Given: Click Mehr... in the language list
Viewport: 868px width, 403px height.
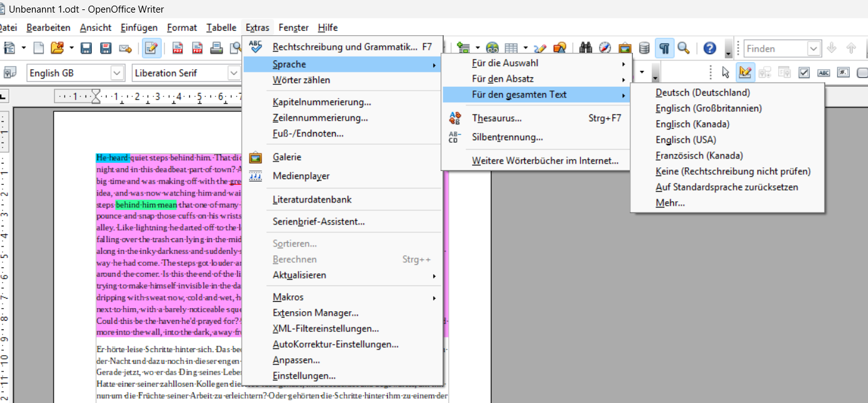Looking at the screenshot, I should click(x=669, y=203).
